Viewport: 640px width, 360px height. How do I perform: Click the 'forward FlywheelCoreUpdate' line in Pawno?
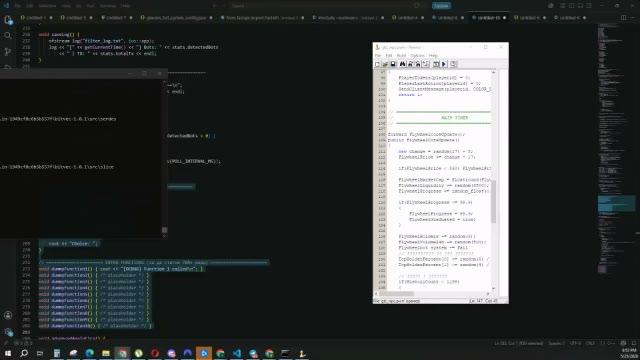click(x=426, y=134)
